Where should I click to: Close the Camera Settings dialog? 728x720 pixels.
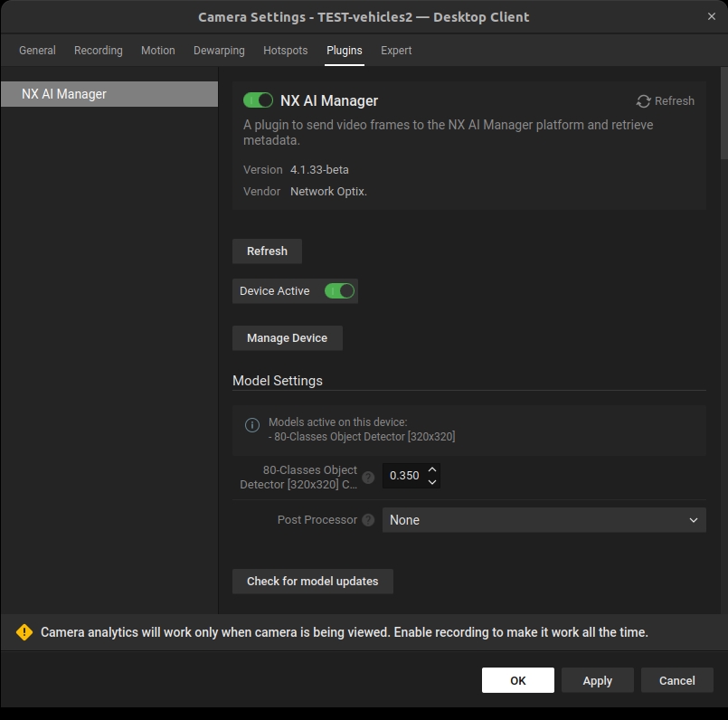tap(711, 16)
